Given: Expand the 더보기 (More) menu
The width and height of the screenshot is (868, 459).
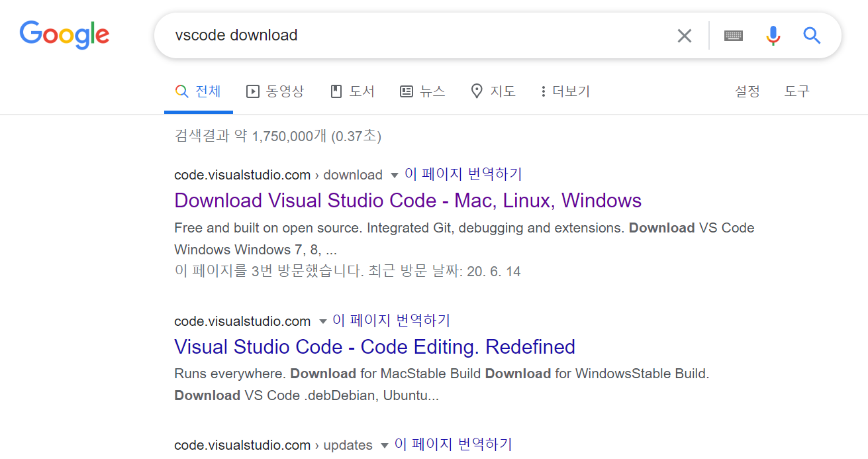Looking at the screenshot, I should [565, 91].
